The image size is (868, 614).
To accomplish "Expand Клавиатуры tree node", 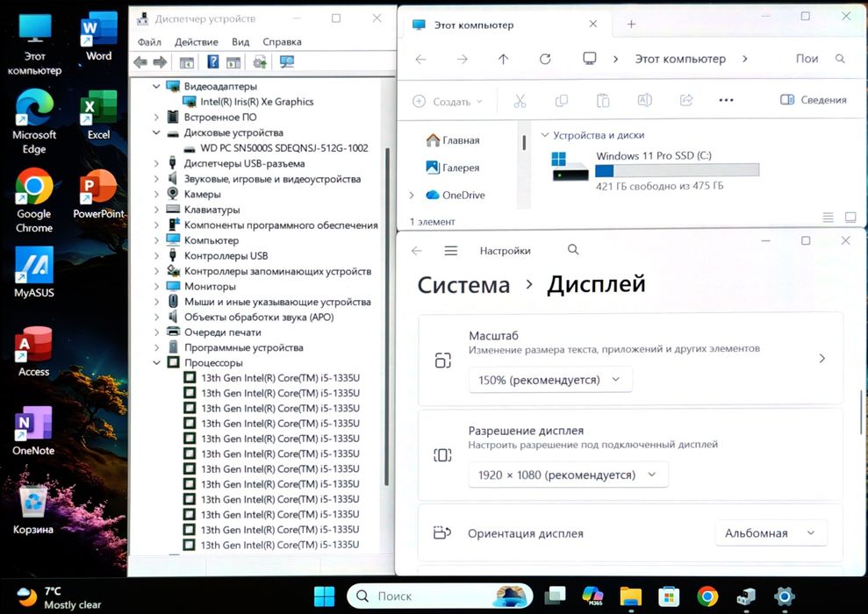I will point(156,210).
